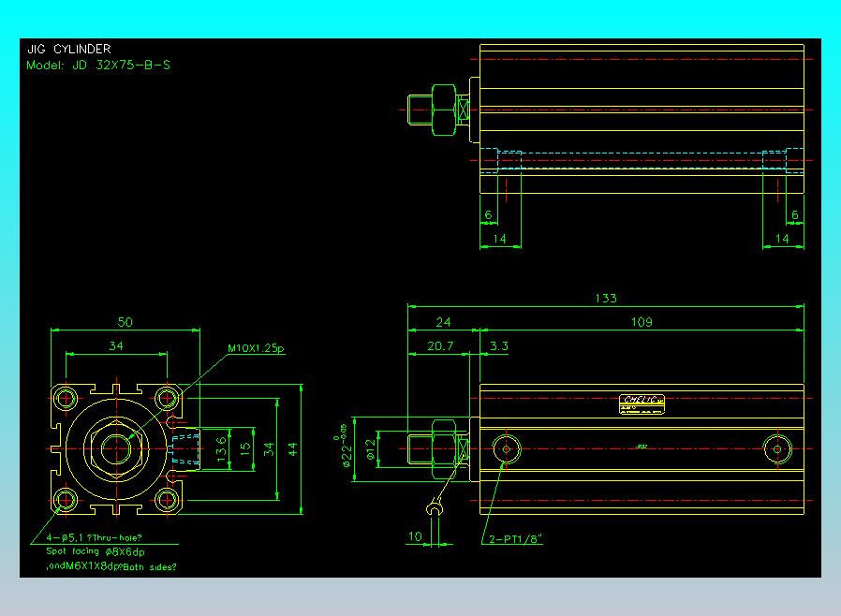Click the "3.3" dimension value

point(499,345)
